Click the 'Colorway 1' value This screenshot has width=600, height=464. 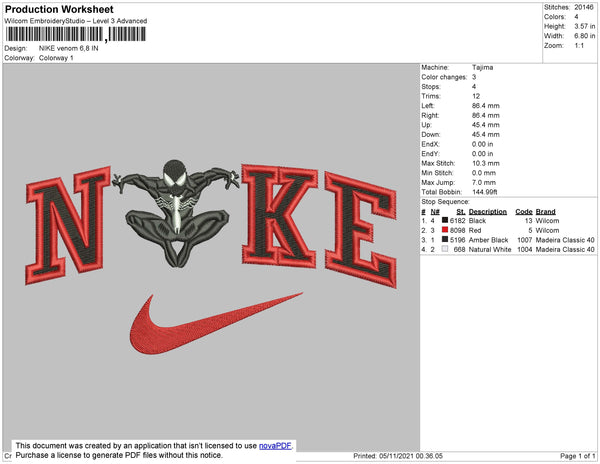(x=56, y=58)
